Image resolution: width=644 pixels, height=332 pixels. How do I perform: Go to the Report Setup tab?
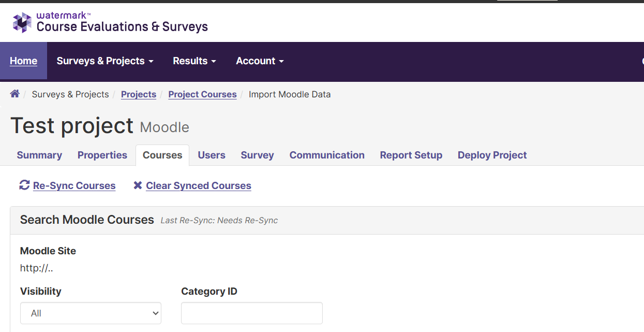tap(411, 155)
